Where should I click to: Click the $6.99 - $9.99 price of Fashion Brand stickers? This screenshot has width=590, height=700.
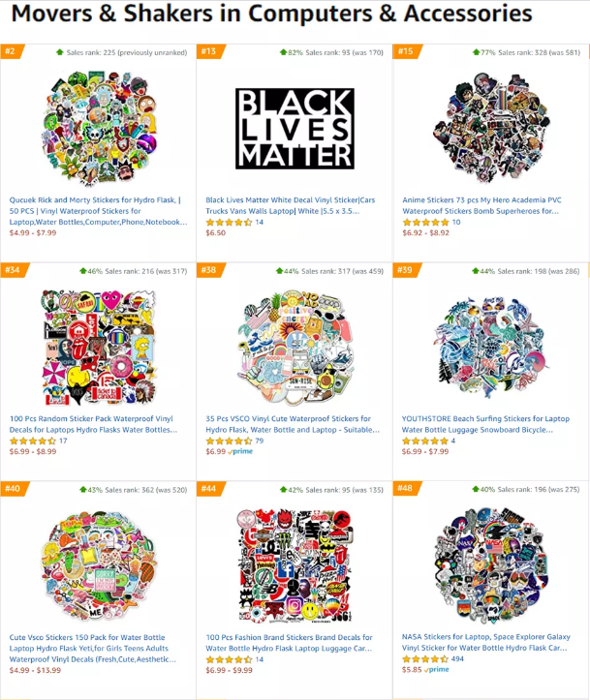tap(230, 670)
